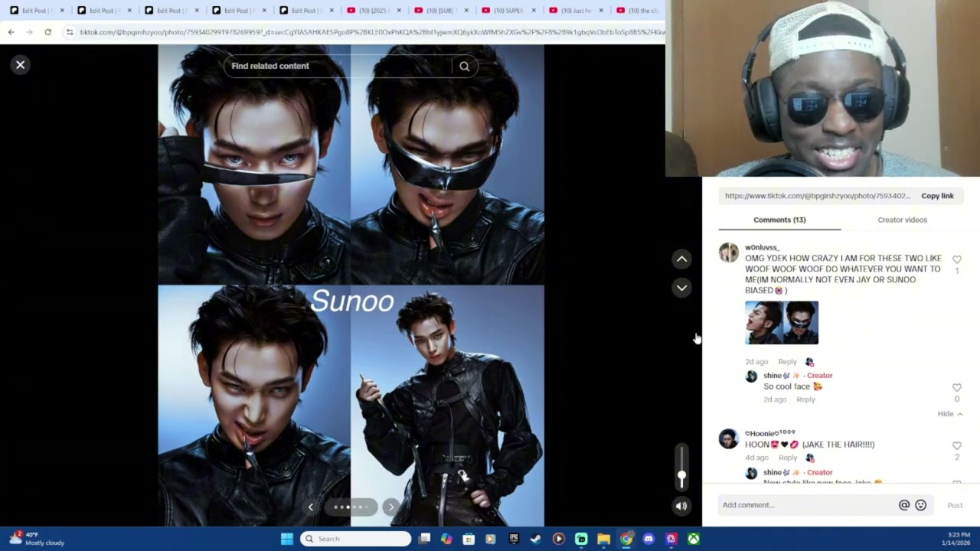The height and width of the screenshot is (551, 980).
Task: Reply to the 'So cool face' comment
Action: [805, 399]
